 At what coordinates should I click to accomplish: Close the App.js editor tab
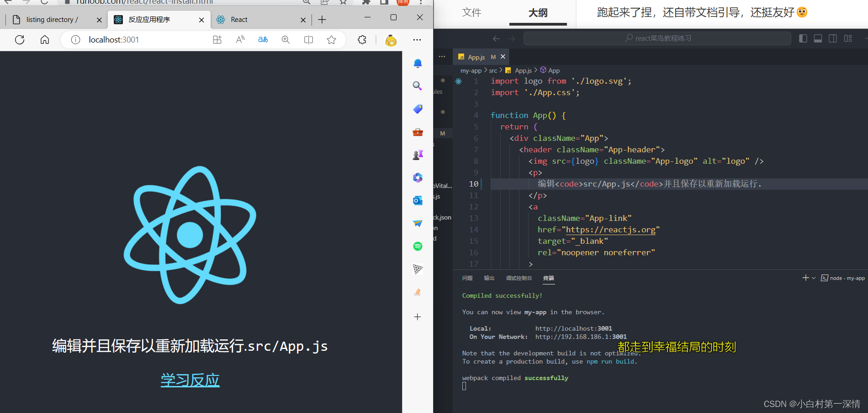click(503, 57)
